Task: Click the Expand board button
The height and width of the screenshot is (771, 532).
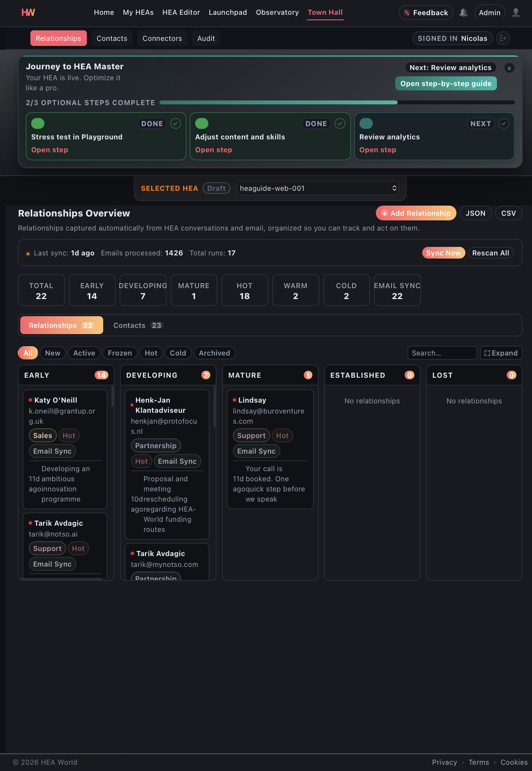Action: [501, 353]
